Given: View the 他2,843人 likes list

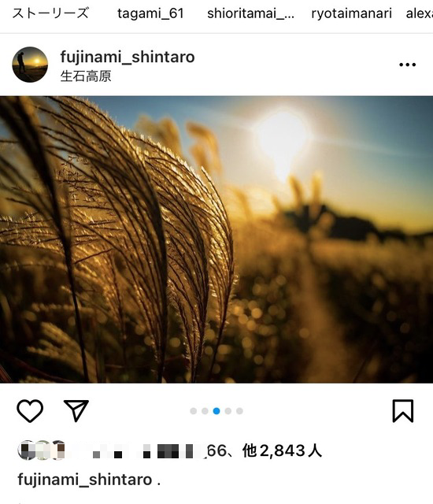Looking at the screenshot, I should coord(282,450).
